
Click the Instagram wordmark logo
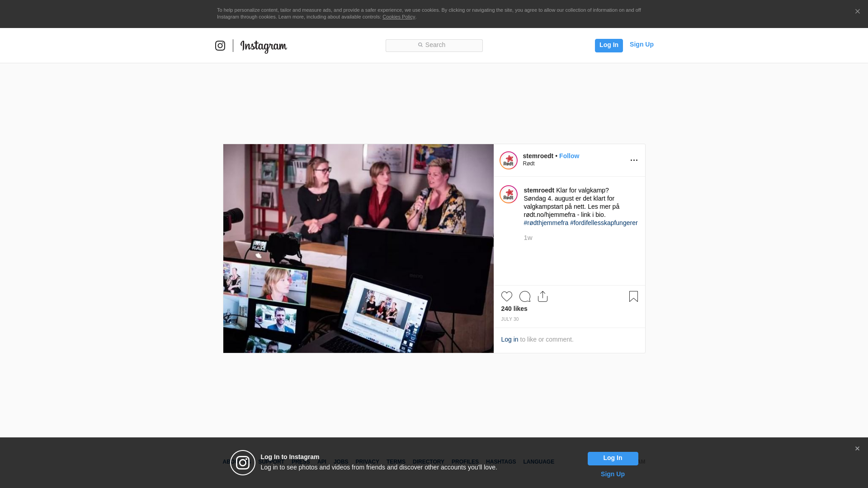[x=264, y=46]
